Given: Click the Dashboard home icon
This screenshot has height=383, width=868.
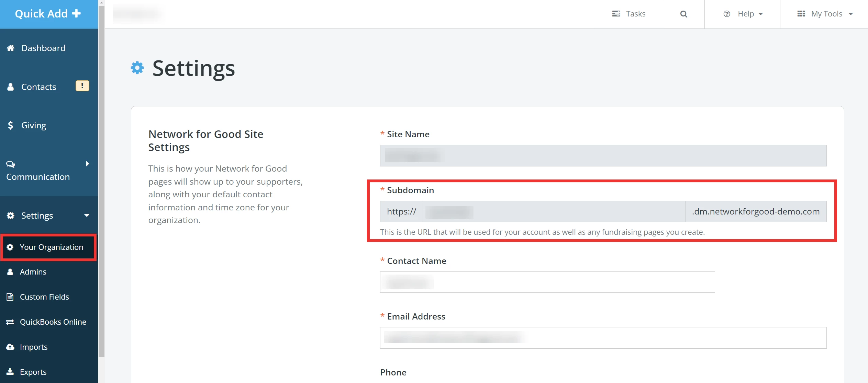Looking at the screenshot, I should tap(11, 48).
